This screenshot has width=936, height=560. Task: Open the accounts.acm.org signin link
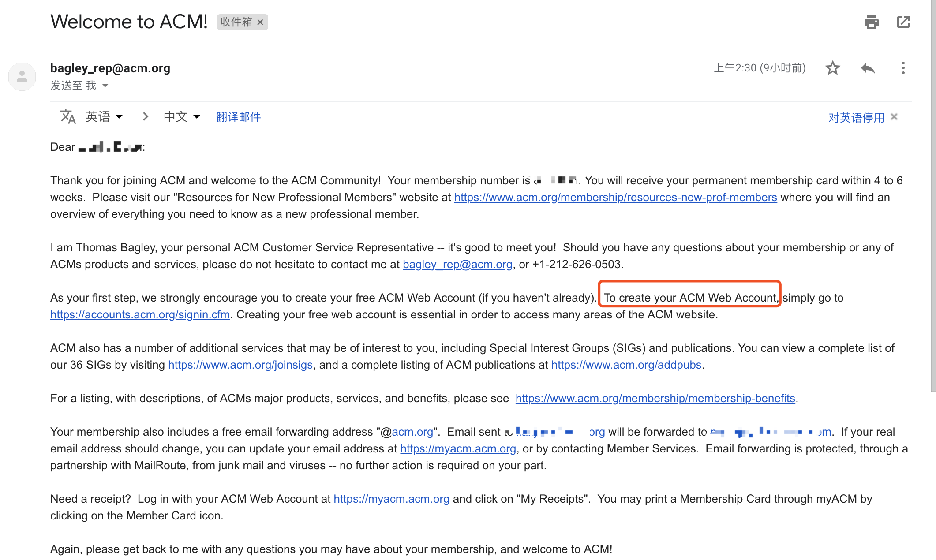140,315
